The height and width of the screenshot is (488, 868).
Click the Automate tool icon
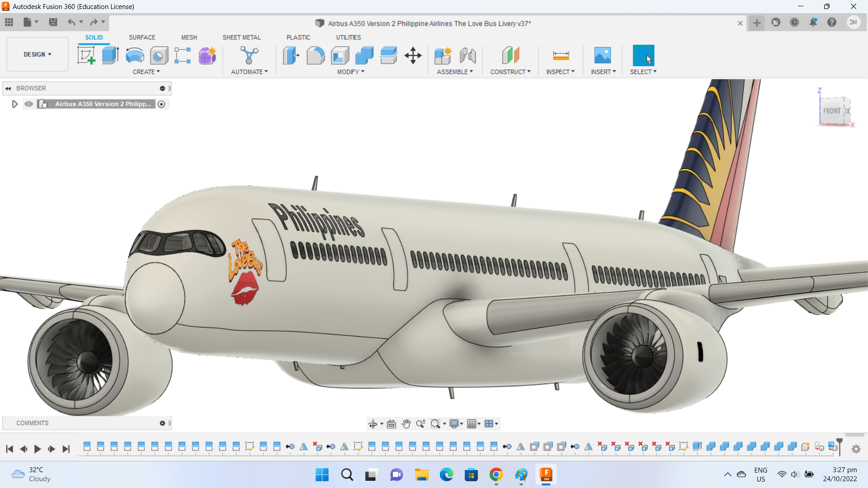click(x=249, y=56)
